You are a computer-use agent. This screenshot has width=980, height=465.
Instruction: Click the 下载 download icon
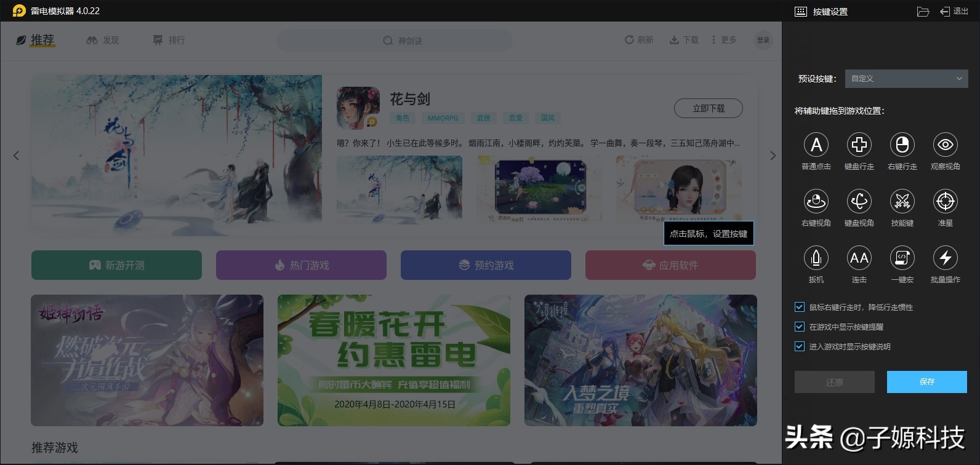click(x=674, y=39)
